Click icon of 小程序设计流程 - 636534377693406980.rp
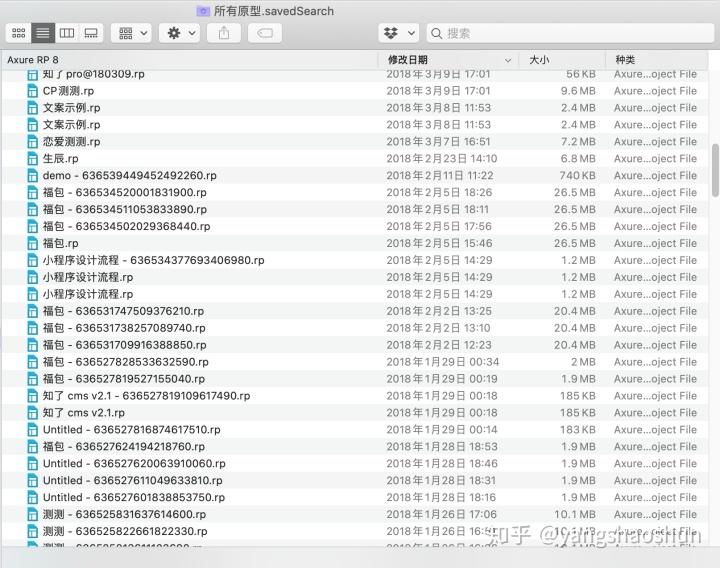The image size is (720, 568). pos(32,260)
